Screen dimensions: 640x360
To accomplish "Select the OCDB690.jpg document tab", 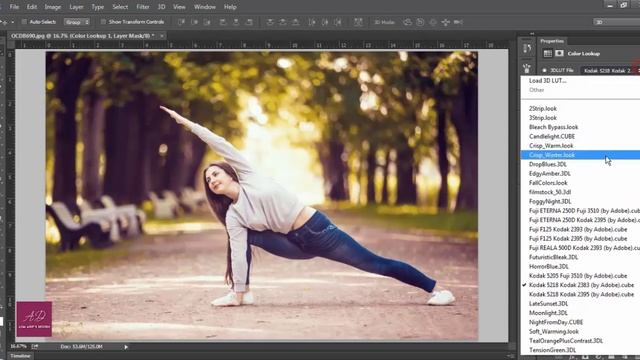I will click(x=82, y=36).
